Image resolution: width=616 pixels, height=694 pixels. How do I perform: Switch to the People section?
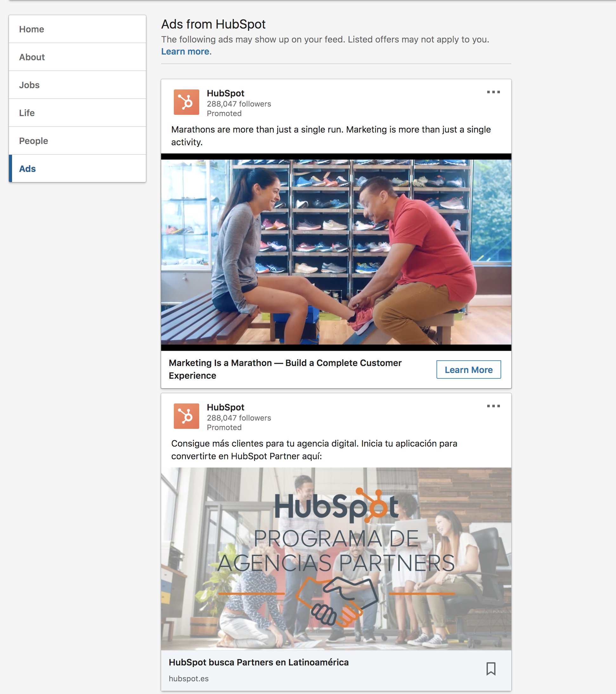pos(77,141)
